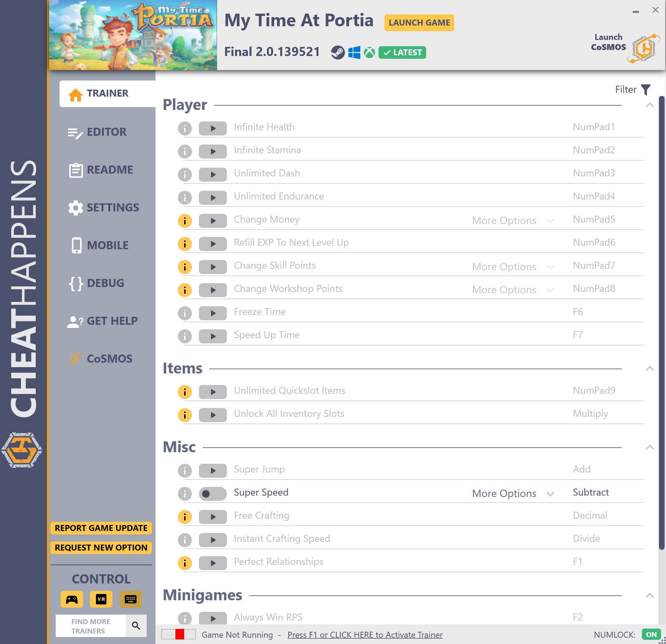Select gamepad control icon
This screenshot has height=644, width=666.
point(72,599)
